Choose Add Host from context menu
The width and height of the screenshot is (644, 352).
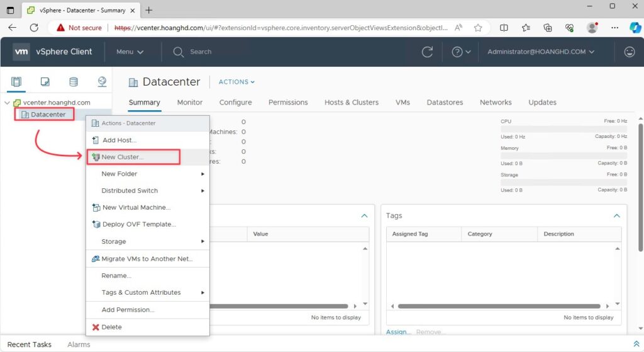(x=147, y=140)
